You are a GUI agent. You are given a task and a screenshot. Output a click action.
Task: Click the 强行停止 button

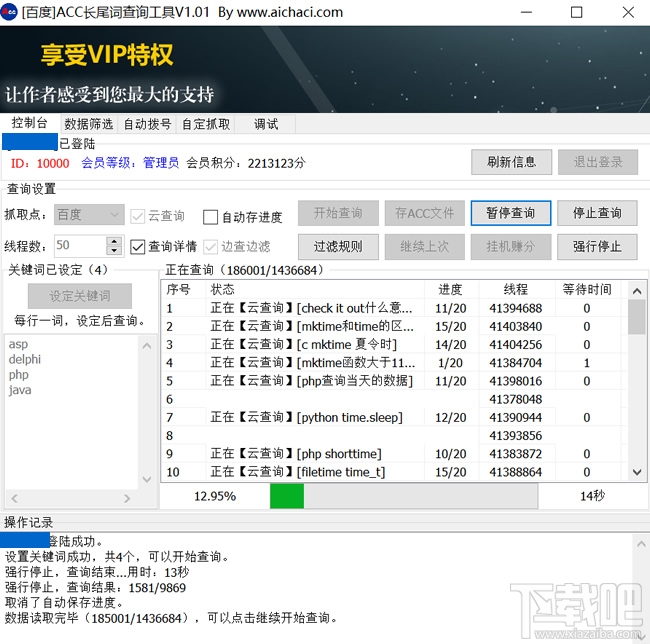coord(597,247)
